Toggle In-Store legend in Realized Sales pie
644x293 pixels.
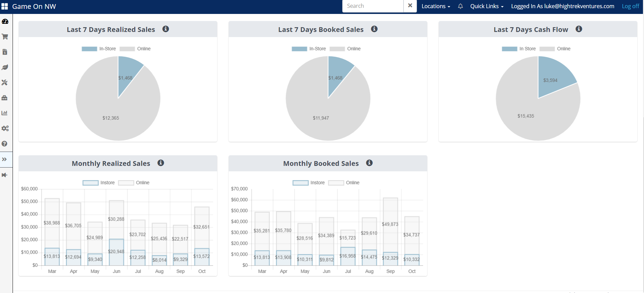(x=99, y=49)
